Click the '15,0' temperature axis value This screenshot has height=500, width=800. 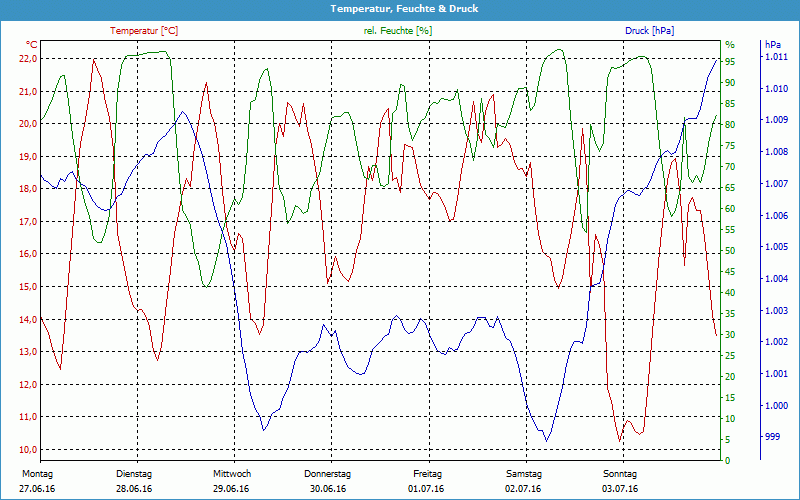28,287
